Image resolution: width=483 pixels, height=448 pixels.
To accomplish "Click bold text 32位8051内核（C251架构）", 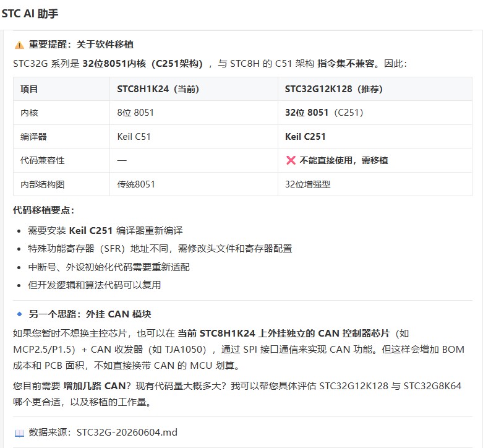I will [143, 64].
